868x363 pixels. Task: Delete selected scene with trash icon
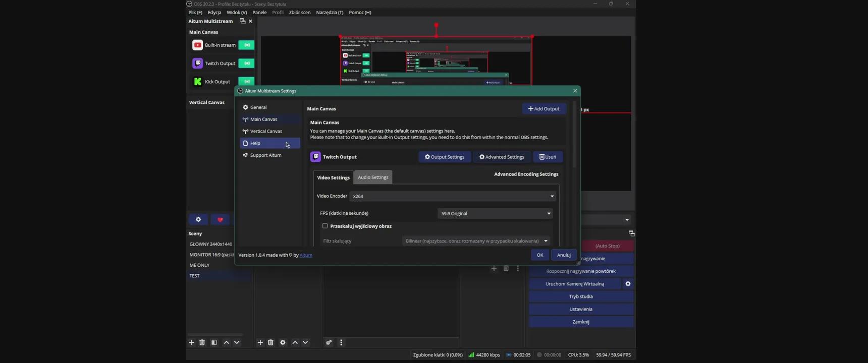click(202, 342)
